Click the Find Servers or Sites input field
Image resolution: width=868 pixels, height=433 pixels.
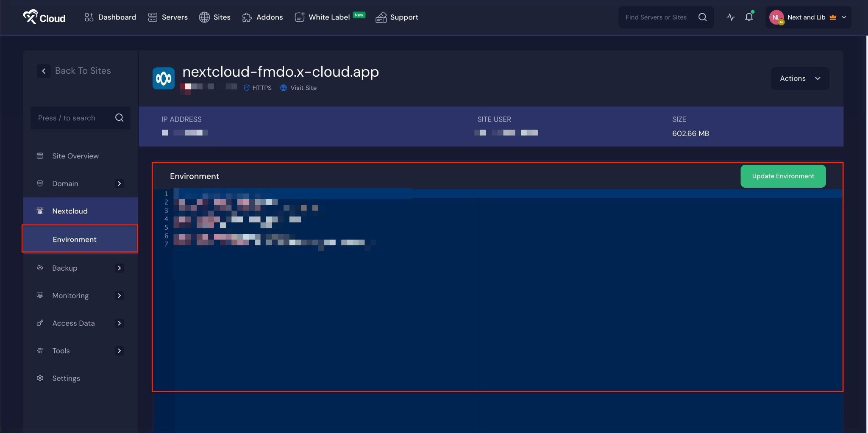(x=657, y=17)
